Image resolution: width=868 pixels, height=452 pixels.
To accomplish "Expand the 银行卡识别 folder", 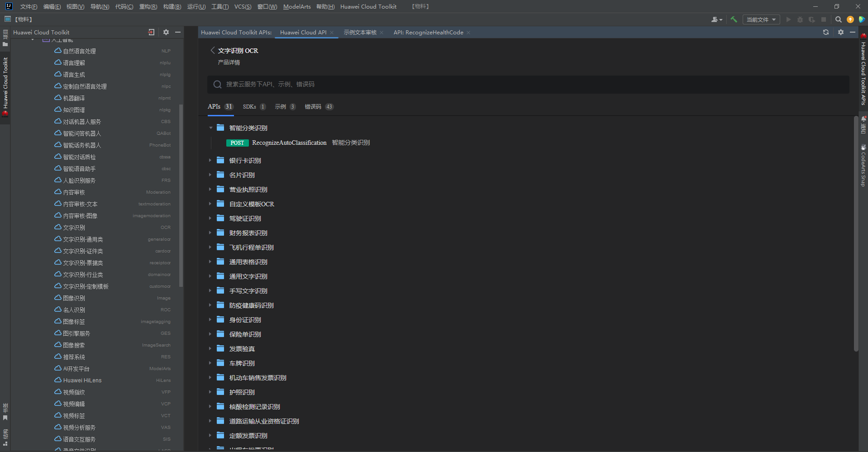I will tap(210, 160).
